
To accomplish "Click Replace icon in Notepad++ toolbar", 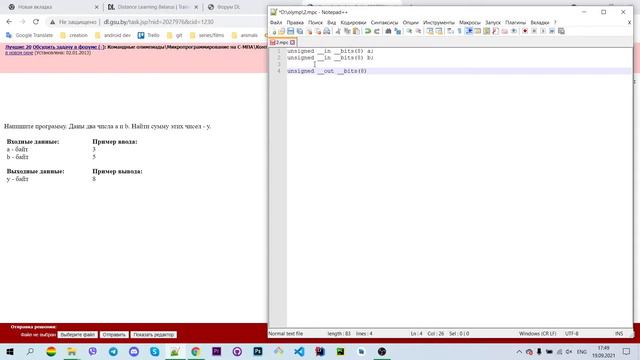I will pos(398,31).
